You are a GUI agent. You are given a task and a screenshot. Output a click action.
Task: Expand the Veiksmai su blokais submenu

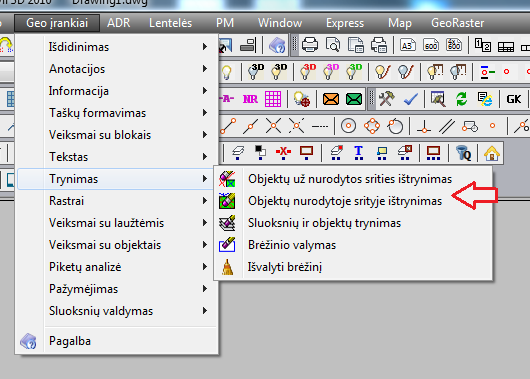pos(117,135)
